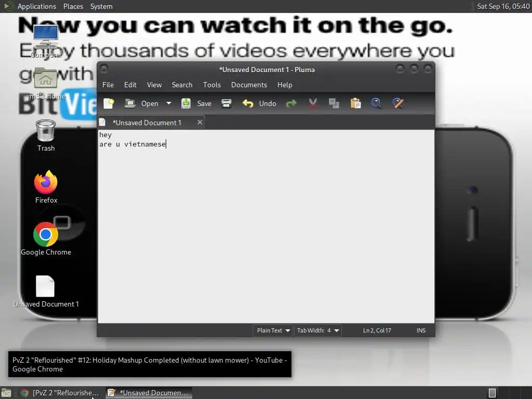Open the Plain Text language dropdown
This screenshot has height=399, width=532.
pos(273,330)
